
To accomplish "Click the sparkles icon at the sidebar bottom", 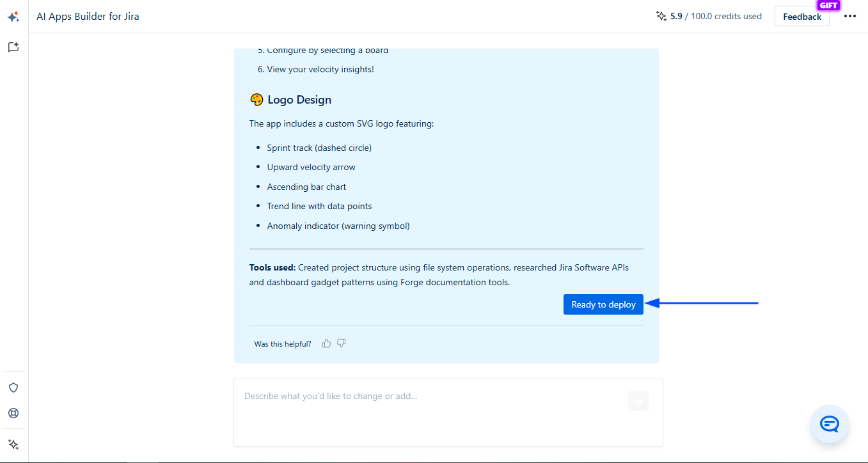I will [x=13, y=444].
